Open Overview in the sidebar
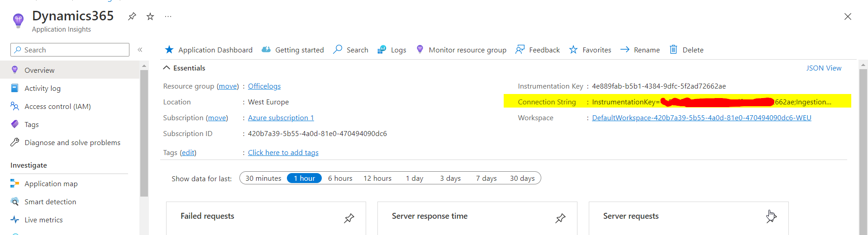 tap(70, 70)
